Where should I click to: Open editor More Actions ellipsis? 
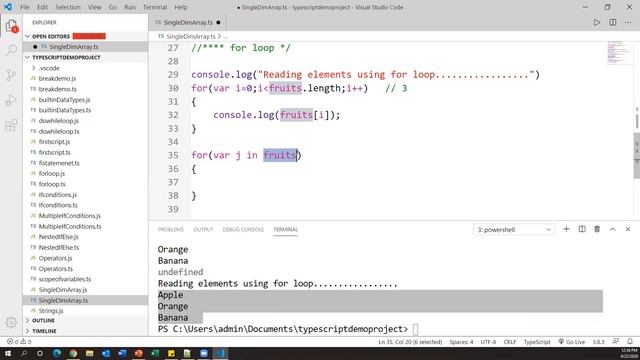click(x=628, y=22)
